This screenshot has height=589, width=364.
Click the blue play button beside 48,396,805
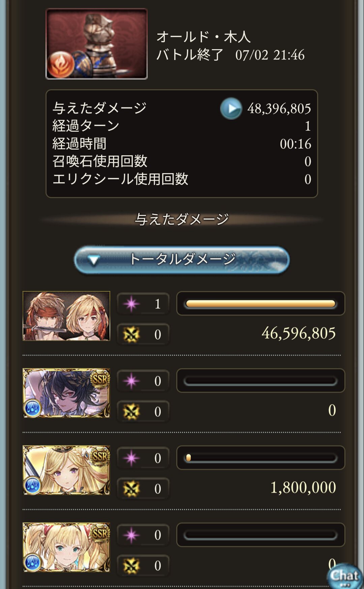[231, 108]
